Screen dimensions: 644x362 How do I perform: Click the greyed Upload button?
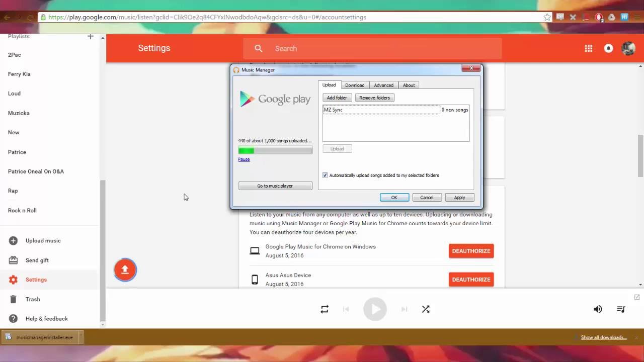337,149
